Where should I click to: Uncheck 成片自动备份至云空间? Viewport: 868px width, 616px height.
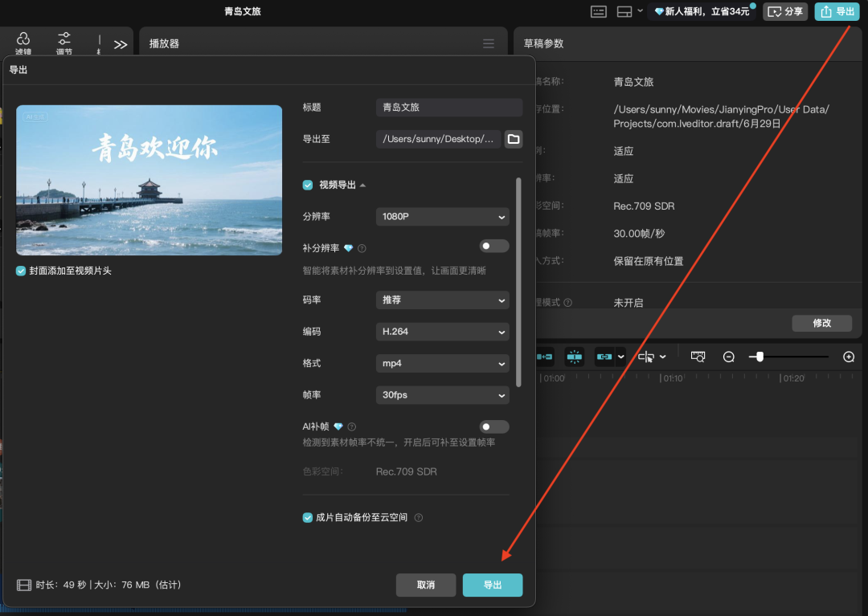[x=307, y=517]
